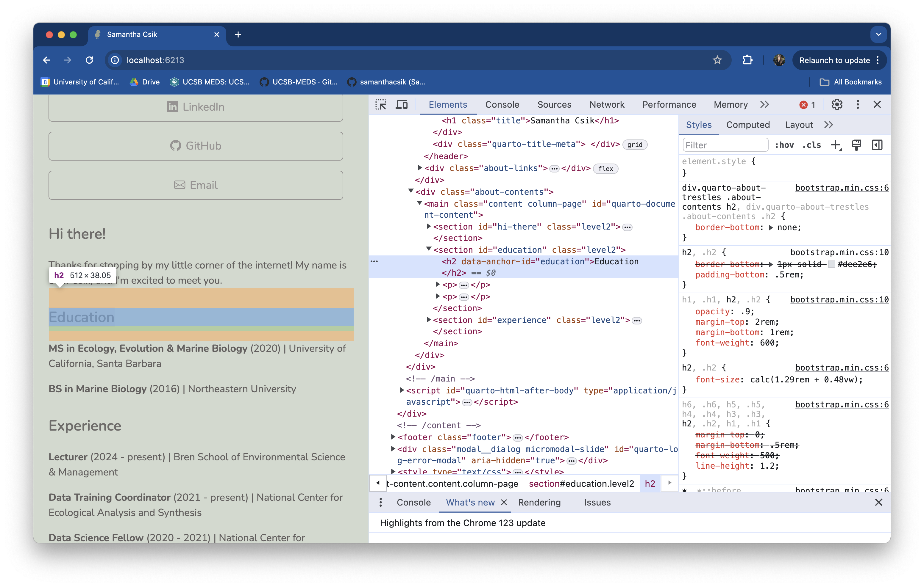Open DevTools settings gear

(x=836, y=105)
